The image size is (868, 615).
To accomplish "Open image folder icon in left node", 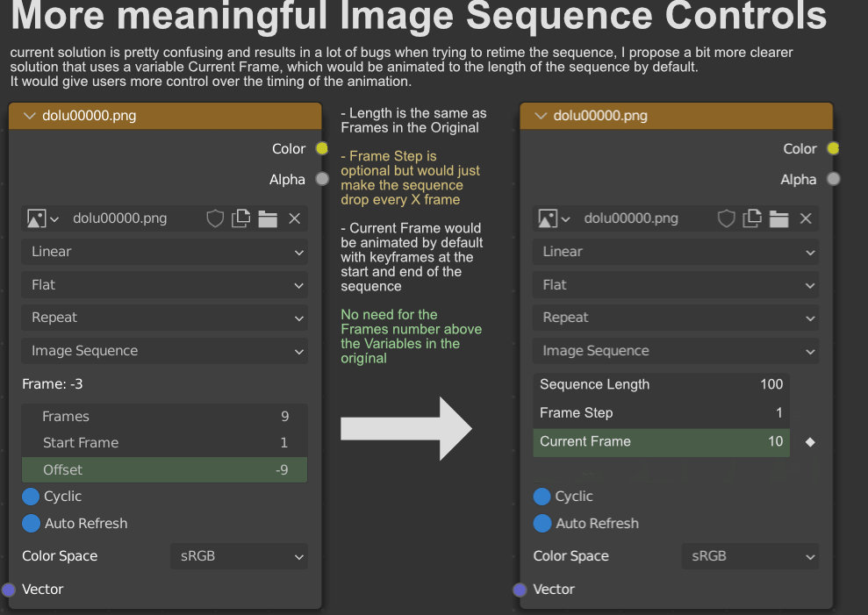I will [x=268, y=218].
